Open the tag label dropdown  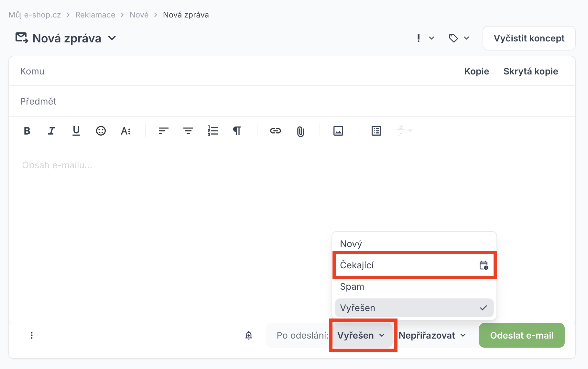point(459,38)
